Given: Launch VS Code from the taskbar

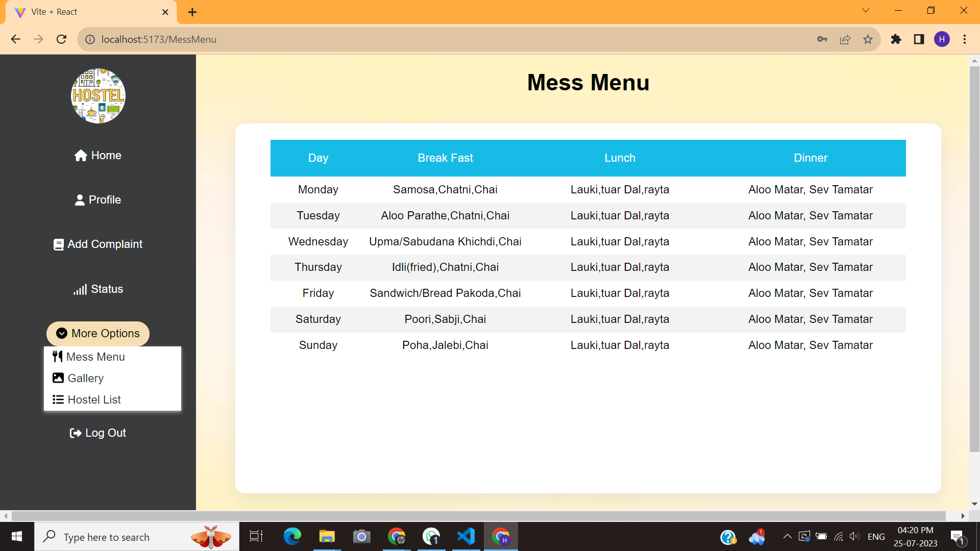Looking at the screenshot, I should click(x=466, y=536).
